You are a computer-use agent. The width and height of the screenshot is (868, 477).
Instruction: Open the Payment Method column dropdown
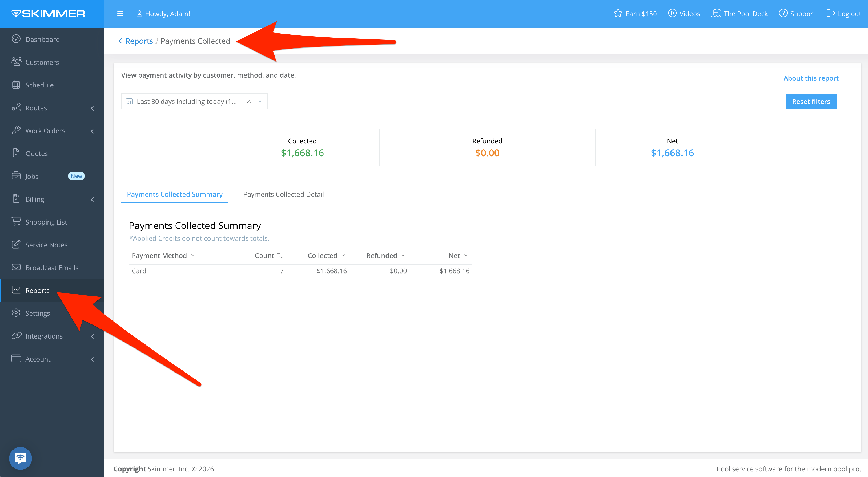[x=193, y=255]
